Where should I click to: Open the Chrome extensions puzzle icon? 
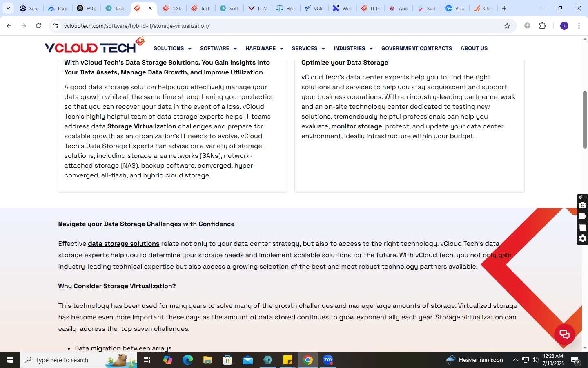(x=542, y=26)
